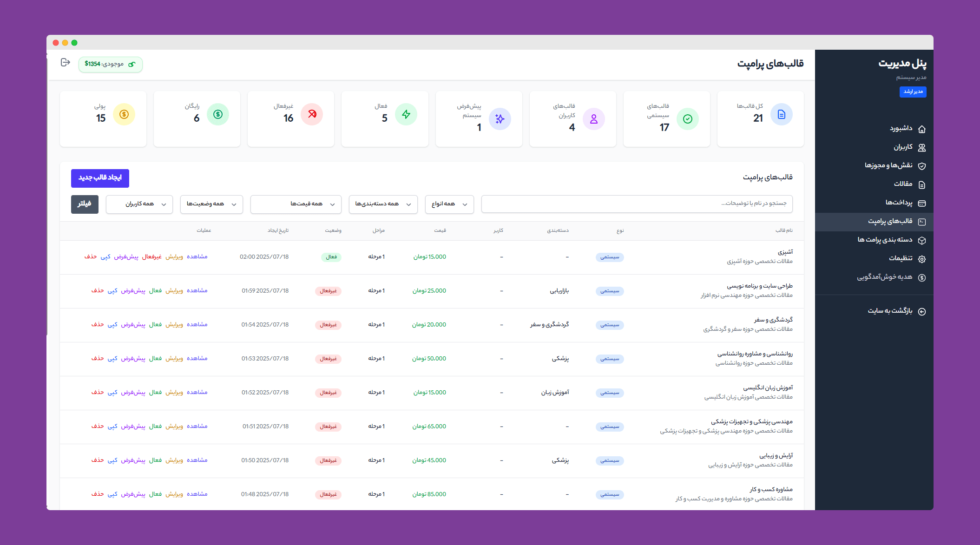Deactivate the آشپزی template via غیرفعال link

click(151, 256)
